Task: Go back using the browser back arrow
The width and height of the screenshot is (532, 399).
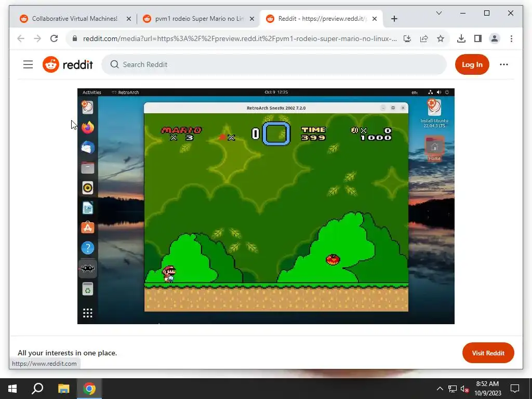Action: pyautogui.click(x=21, y=38)
